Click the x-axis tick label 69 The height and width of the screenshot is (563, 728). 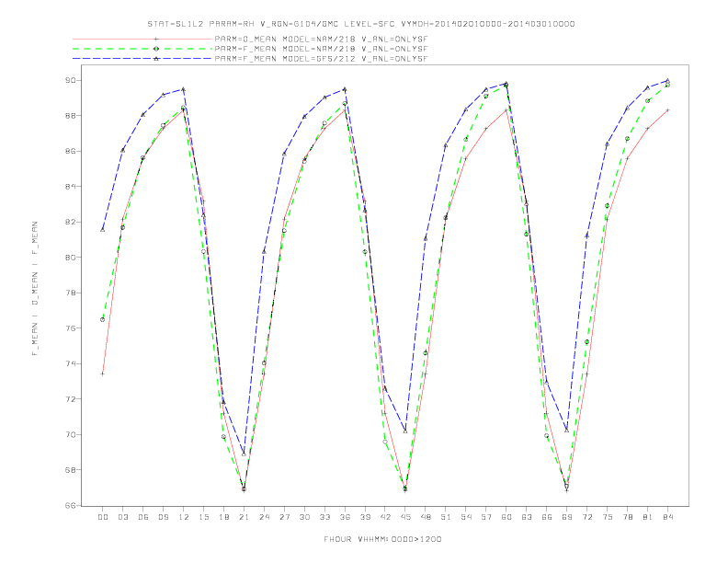567,517
